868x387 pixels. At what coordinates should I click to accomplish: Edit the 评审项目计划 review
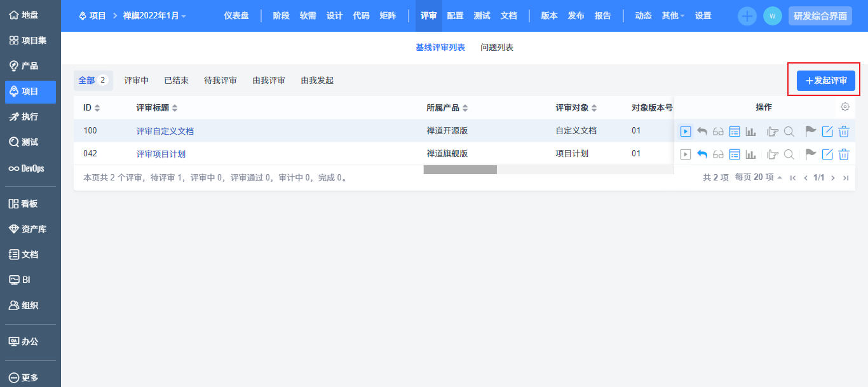pyautogui.click(x=827, y=154)
